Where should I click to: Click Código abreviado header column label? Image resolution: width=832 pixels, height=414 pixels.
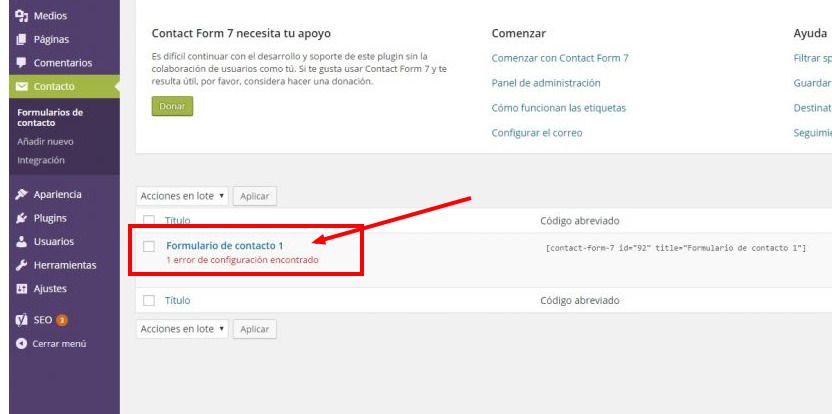579,221
